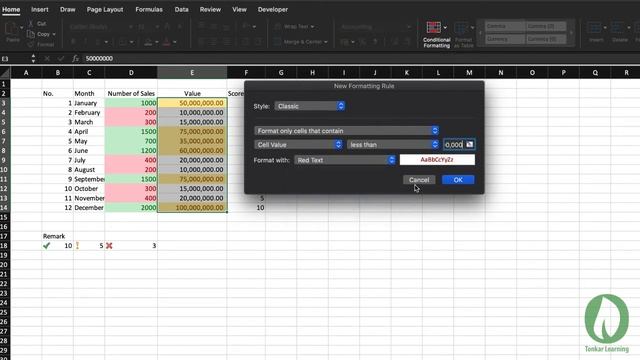Screen dimensions: 640x360
Task: Click the yellow exclamation icon in row 18
Action: click(77, 246)
